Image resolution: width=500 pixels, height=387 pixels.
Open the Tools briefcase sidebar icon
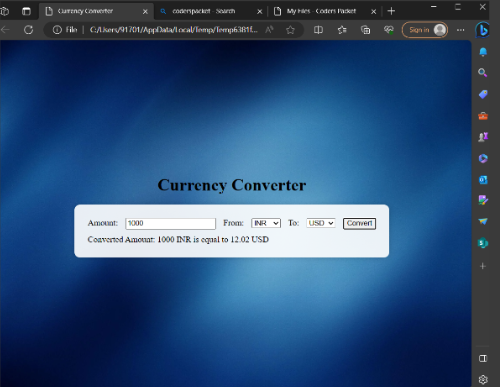click(483, 116)
